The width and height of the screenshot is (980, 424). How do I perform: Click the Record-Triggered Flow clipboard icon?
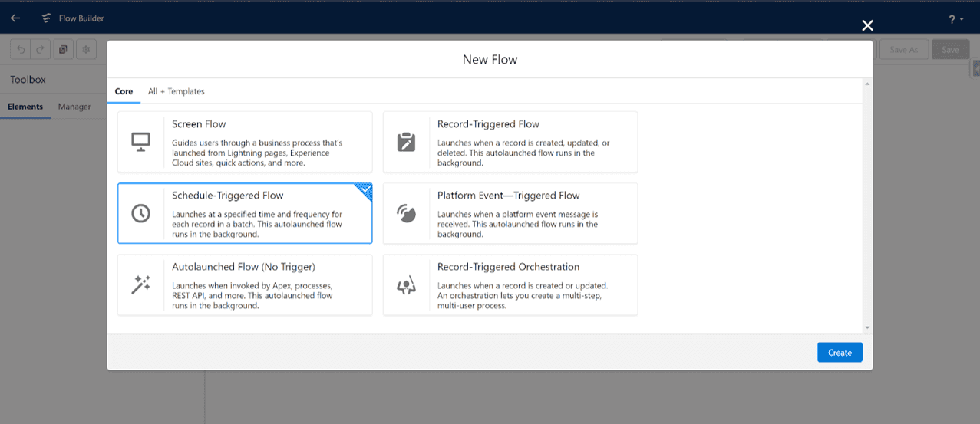click(406, 142)
